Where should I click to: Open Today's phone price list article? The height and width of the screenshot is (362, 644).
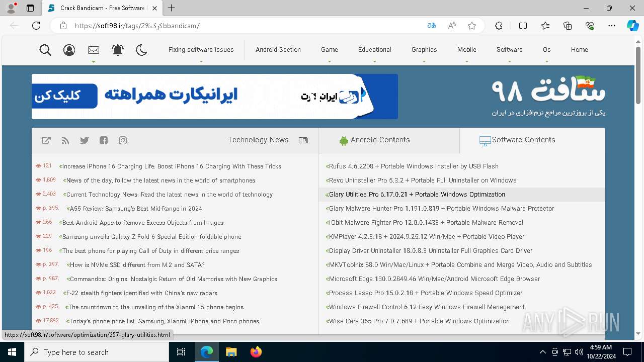tap(164, 321)
